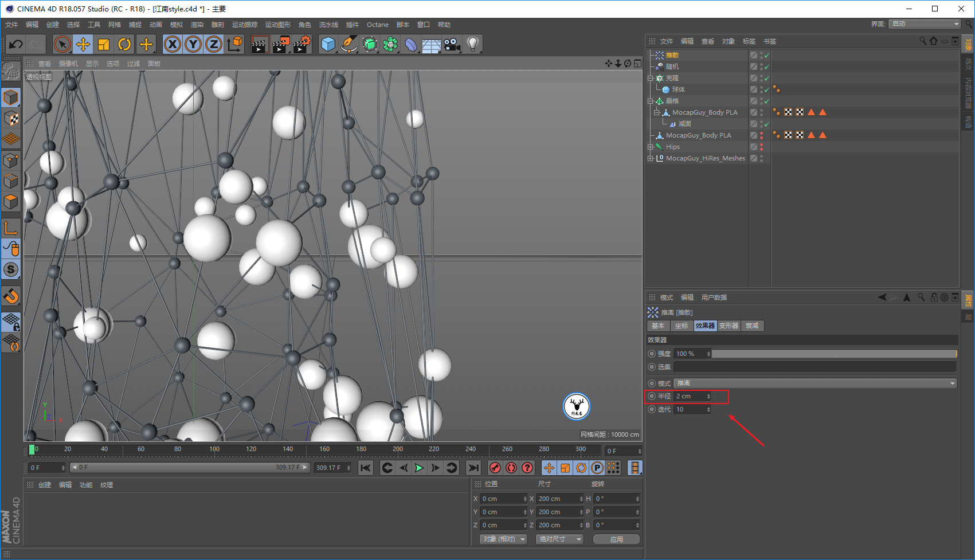This screenshot has height=560, width=975.
Task: Switch to the 衰减 tab
Action: point(752,326)
